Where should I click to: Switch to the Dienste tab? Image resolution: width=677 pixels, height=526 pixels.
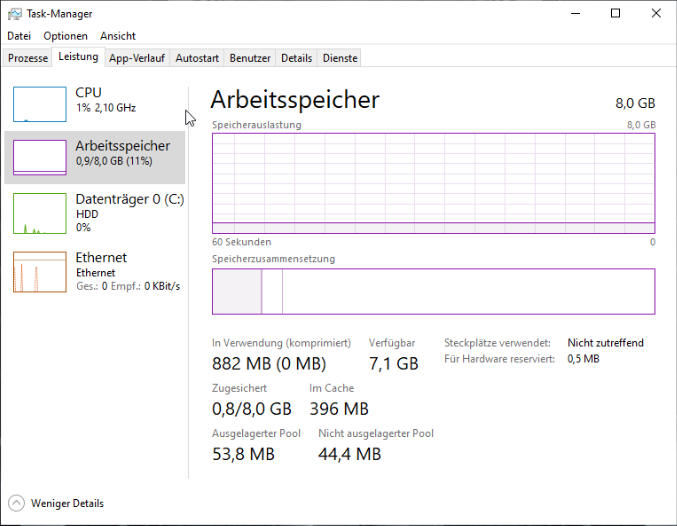click(340, 58)
